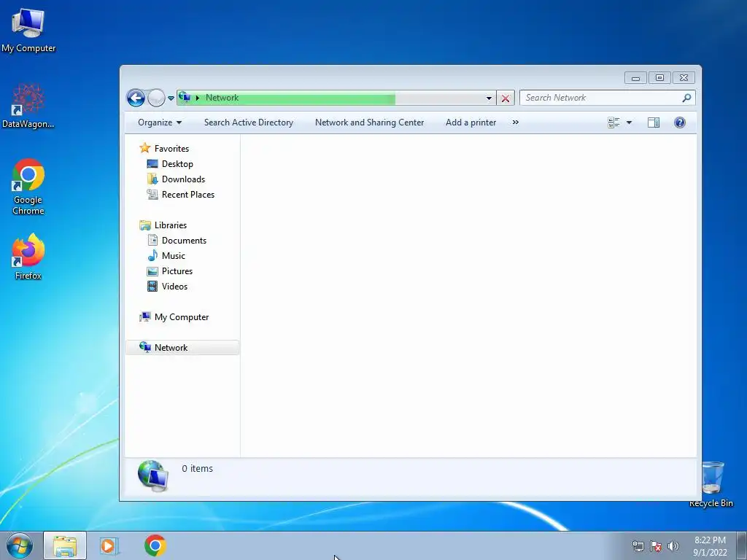
Task: Click Windows Explorer taskbar button
Action: 65,545
